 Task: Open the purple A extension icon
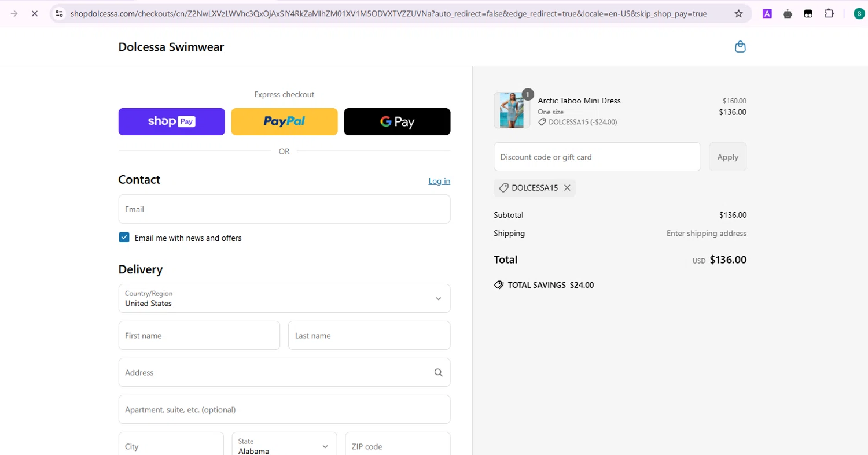tap(767, 13)
